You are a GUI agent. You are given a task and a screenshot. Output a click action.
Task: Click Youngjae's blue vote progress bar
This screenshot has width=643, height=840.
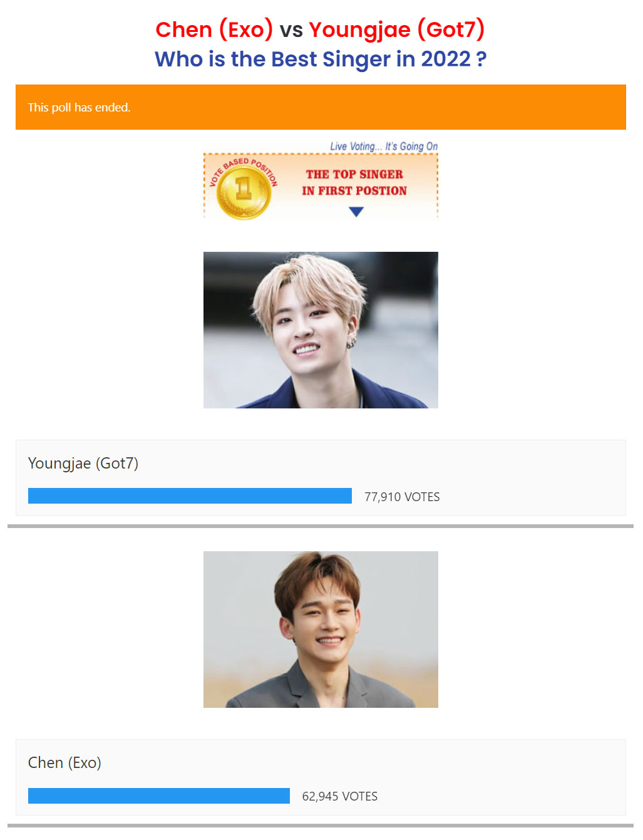190,496
